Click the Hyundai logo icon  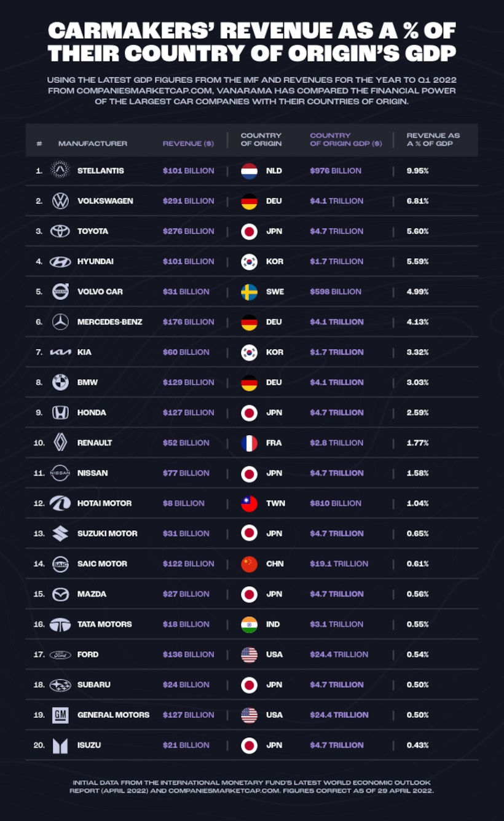(60, 261)
